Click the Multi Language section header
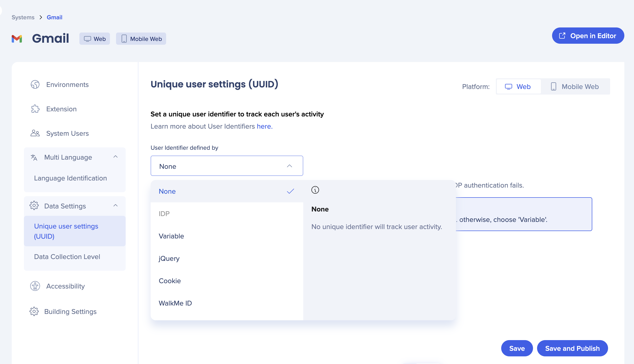 coord(75,157)
